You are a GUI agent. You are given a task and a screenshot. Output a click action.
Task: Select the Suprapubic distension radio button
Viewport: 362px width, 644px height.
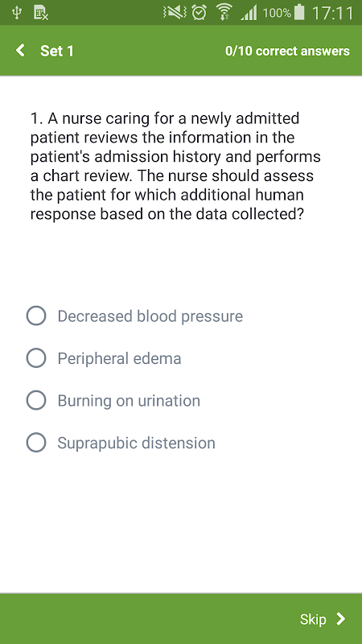[36, 443]
